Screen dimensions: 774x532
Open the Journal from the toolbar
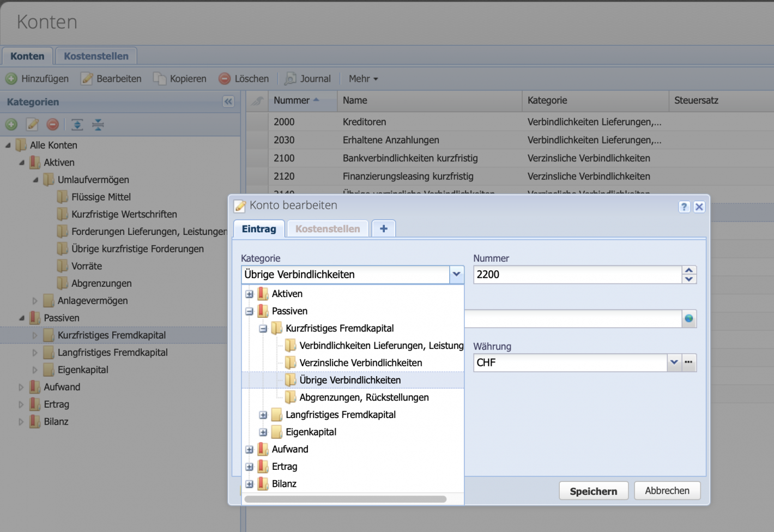[308, 78]
